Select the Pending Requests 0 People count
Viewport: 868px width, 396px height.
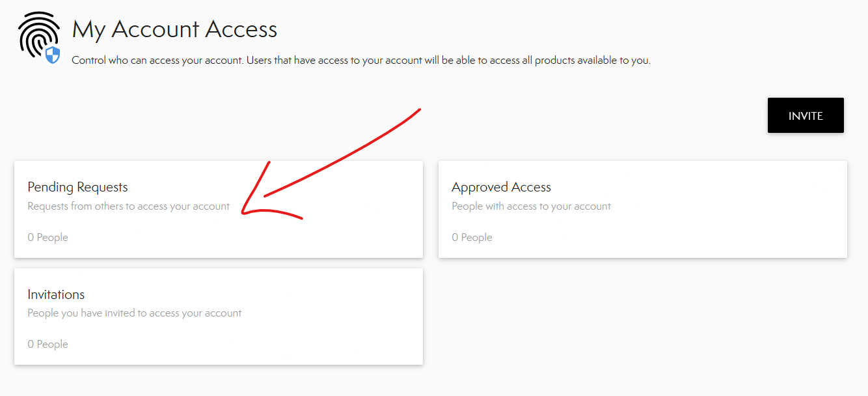click(x=47, y=238)
